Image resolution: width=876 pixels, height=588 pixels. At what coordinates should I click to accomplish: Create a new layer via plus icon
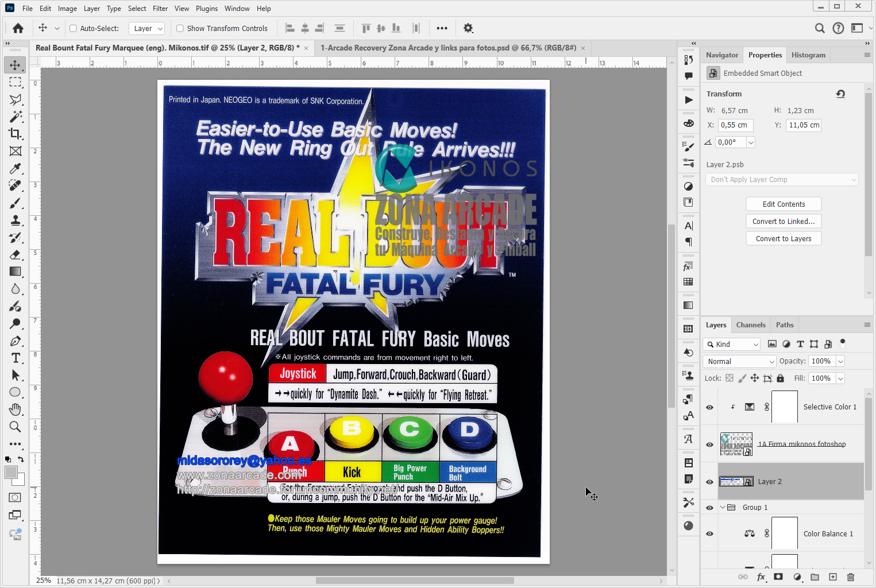click(833, 577)
